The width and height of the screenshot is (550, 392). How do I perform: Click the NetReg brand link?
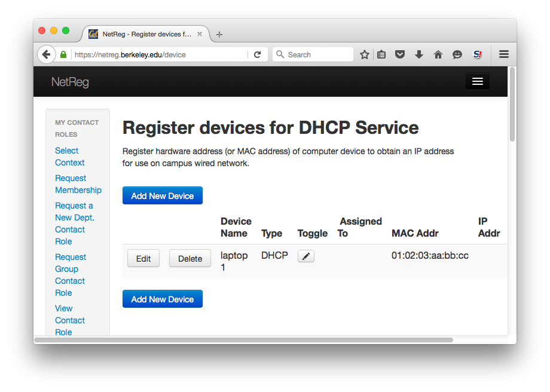(x=70, y=82)
